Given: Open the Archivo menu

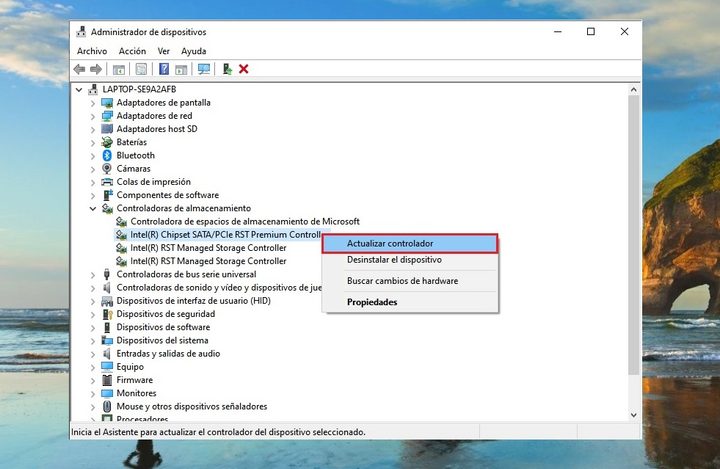Looking at the screenshot, I should 92,51.
